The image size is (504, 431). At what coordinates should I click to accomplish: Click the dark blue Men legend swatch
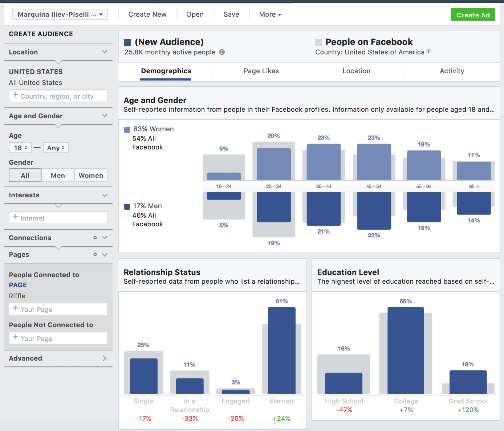click(x=127, y=207)
